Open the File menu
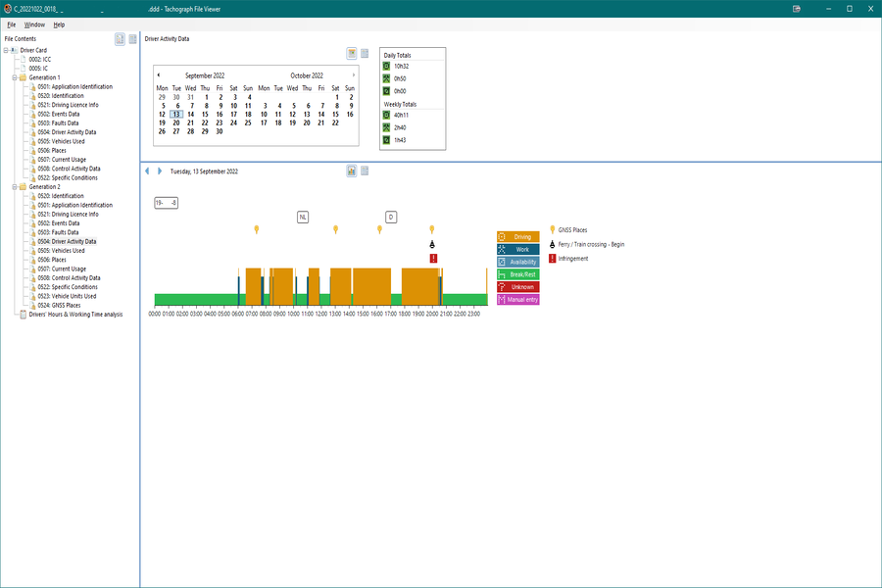The width and height of the screenshot is (882, 588). (11, 24)
